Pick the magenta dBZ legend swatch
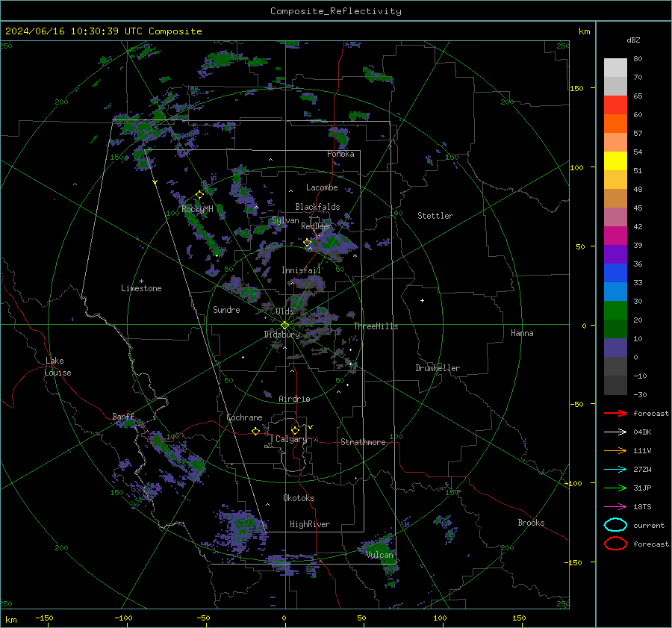 [615, 236]
